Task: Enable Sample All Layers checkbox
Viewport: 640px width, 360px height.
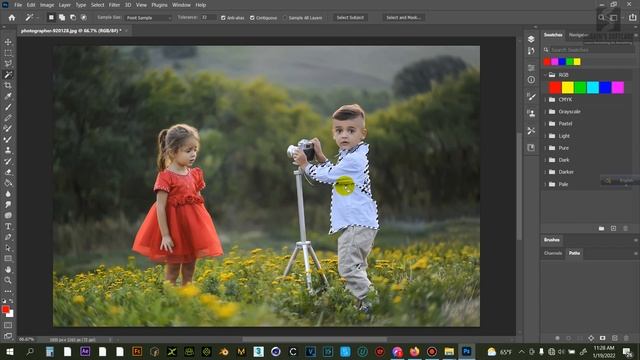Action: click(285, 18)
